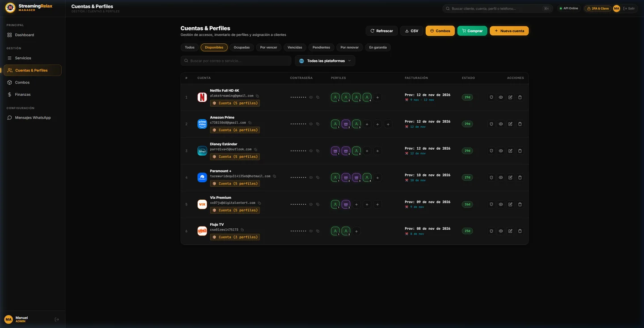Edit the Vix Premium account
The height and width of the screenshot is (328, 644).
(510, 205)
